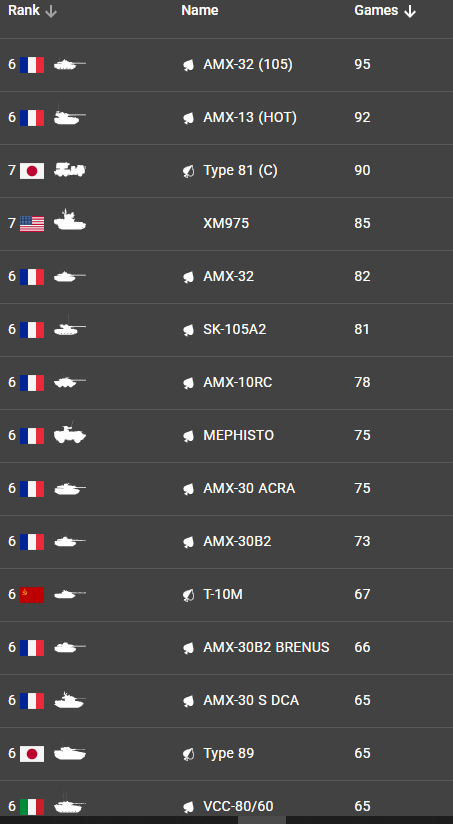Sort table by the Games arrow
The image size is (453, 824).
410,12
